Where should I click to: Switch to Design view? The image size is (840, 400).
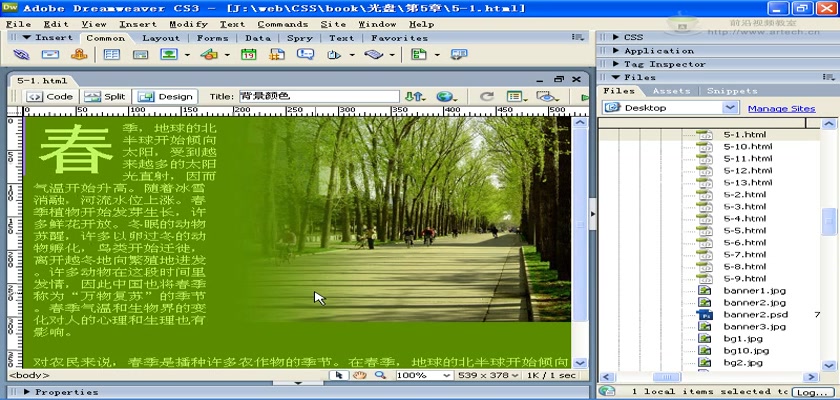tap(165, 97)
